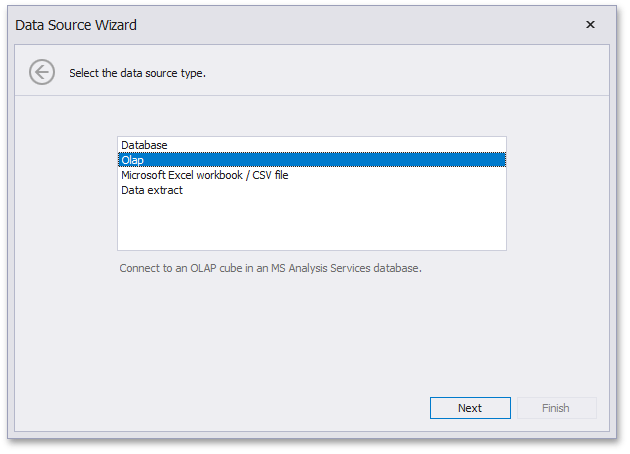Click the Data Source Wizard title text

[76, 25]
